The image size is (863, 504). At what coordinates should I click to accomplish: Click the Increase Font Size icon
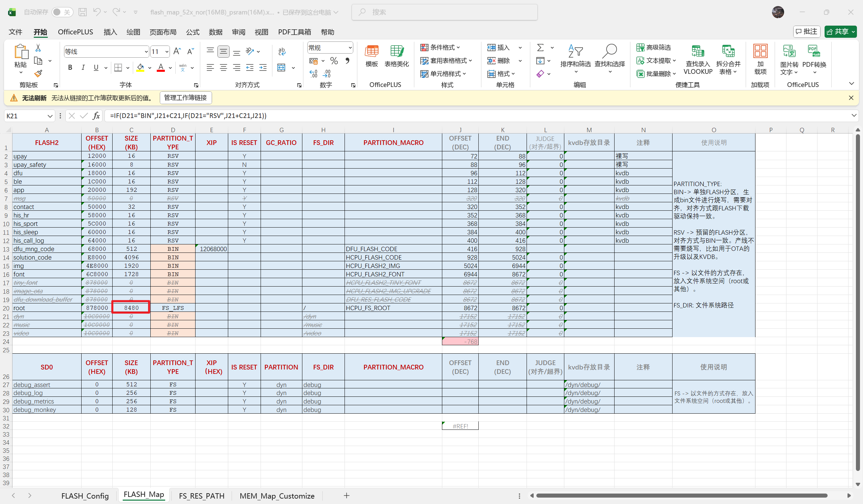tap(177, 51)
